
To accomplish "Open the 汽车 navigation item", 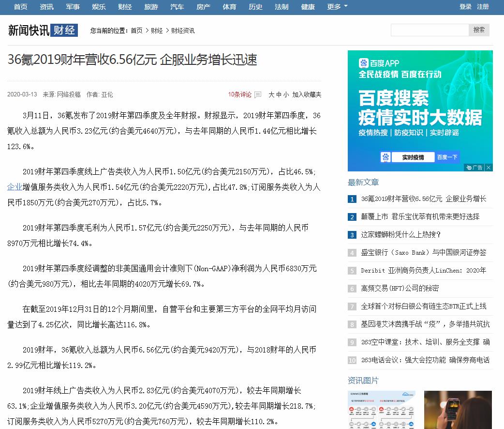I will tap(177, 7).
